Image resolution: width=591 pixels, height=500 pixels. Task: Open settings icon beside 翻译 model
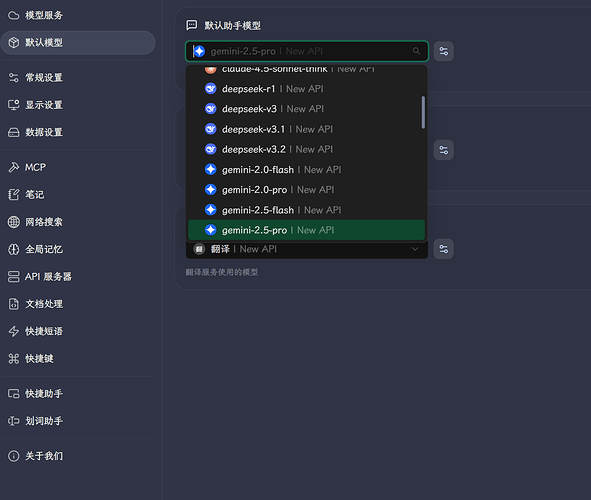pos(444,249)
